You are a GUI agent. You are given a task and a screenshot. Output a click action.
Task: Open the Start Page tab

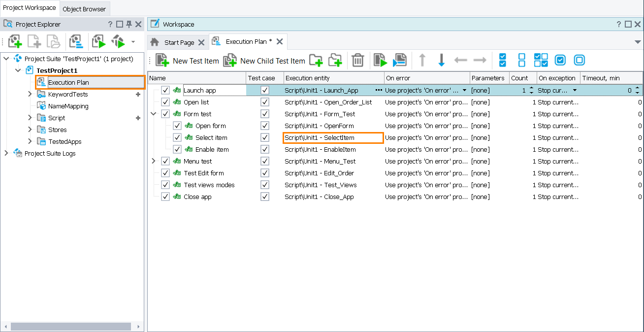click(178, 42)
